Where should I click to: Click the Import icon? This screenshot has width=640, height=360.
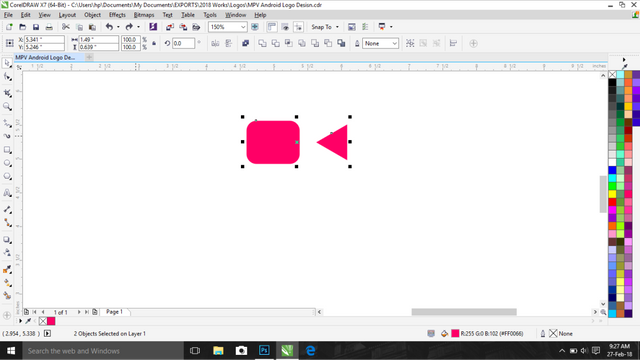tap(170, 27)
